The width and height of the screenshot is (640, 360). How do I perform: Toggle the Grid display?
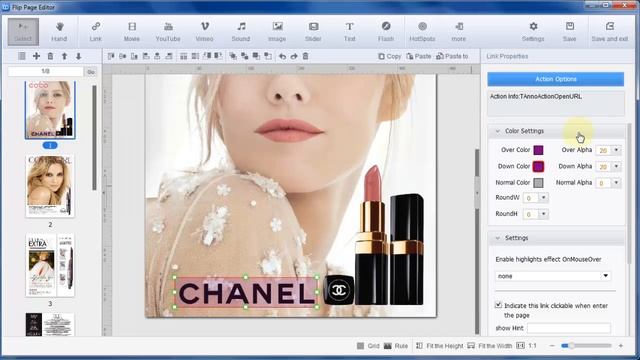pyautogui.click(x=368, y=346)
